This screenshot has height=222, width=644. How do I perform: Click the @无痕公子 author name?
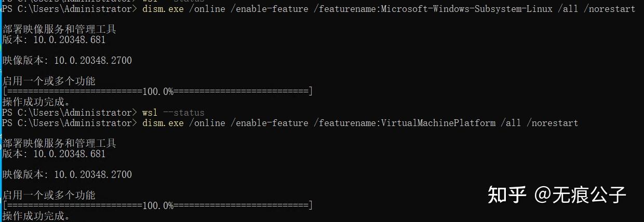tap(581, 195)
